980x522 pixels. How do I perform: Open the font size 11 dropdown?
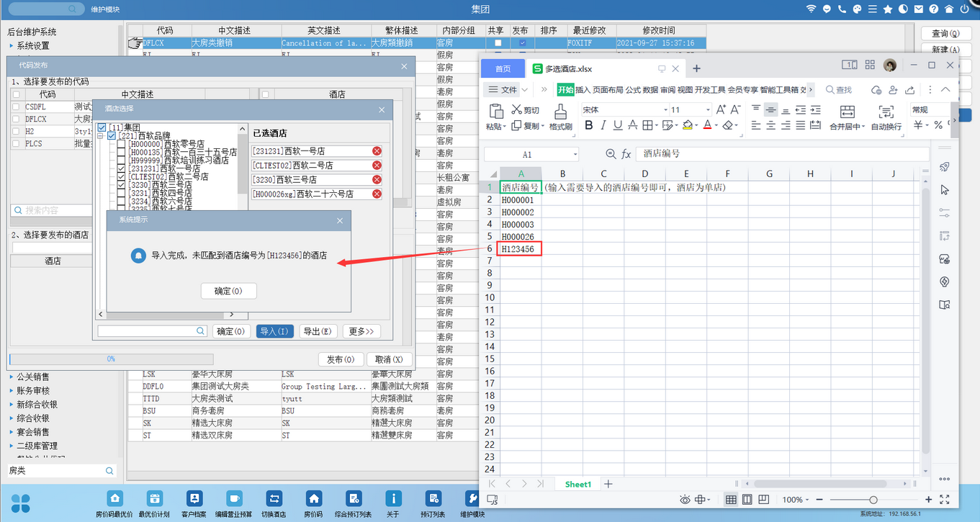tap(708, 109)
